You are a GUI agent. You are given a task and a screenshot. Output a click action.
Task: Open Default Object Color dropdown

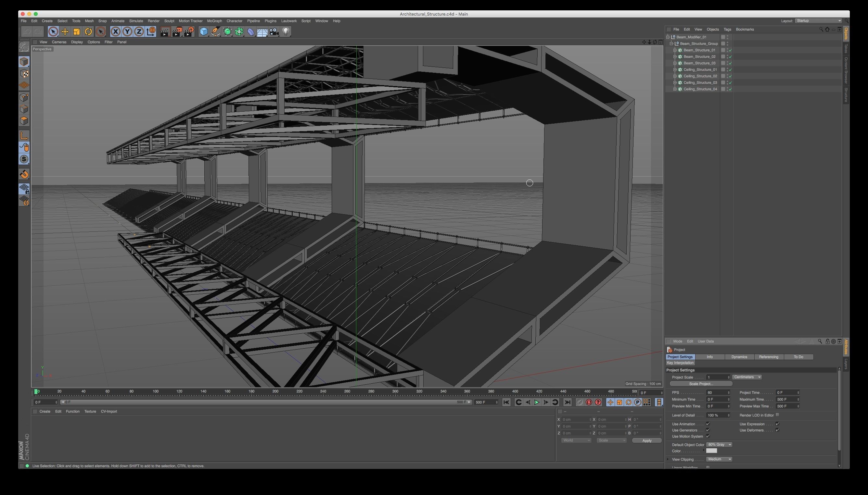pyautogui.click(x=719, y=445)
